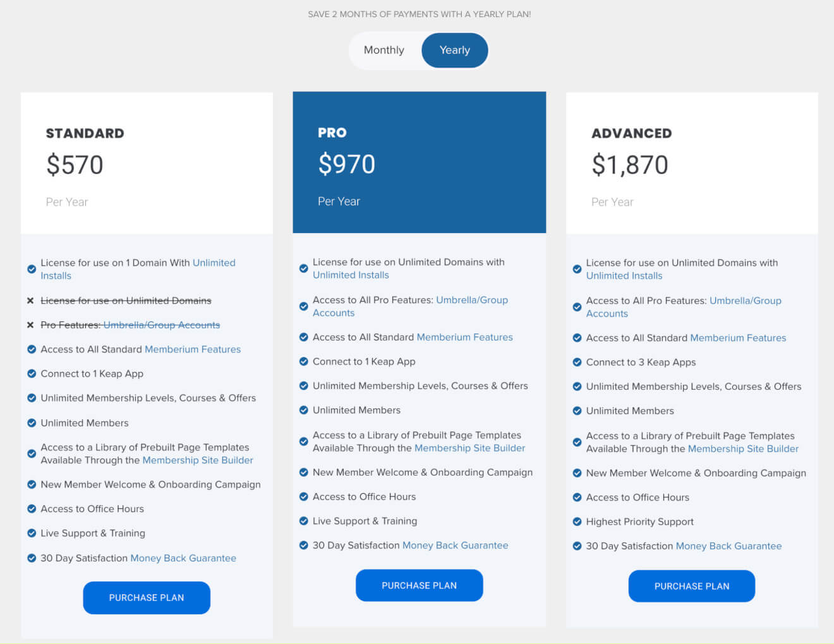Screen dimensions: 834x644
Task: Click checkmark beside Access to Office Hours in Standard
Action: click(x=32, y=508)
